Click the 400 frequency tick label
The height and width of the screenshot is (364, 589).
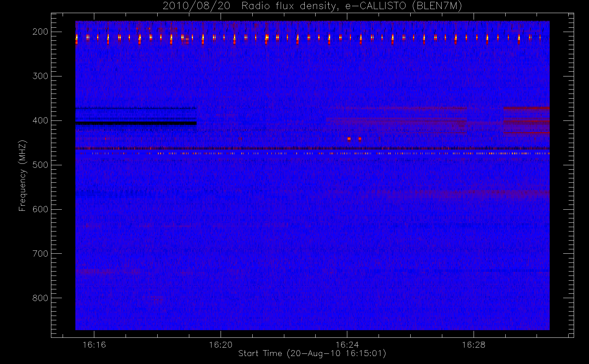click(x=40, y=120)
